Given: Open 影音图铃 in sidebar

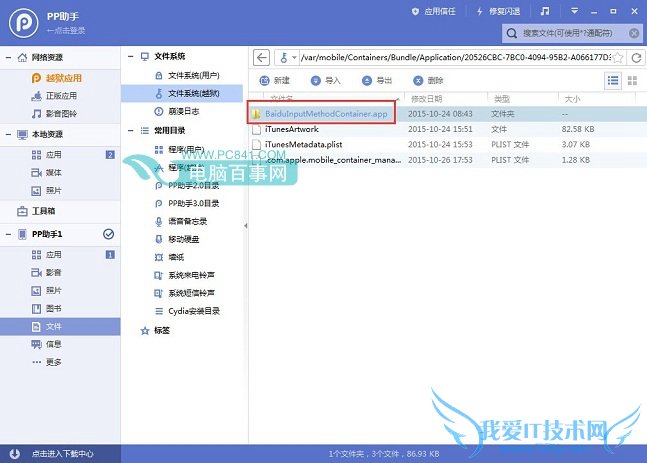Looking at the screenshot, I should (x=54, y=113).
